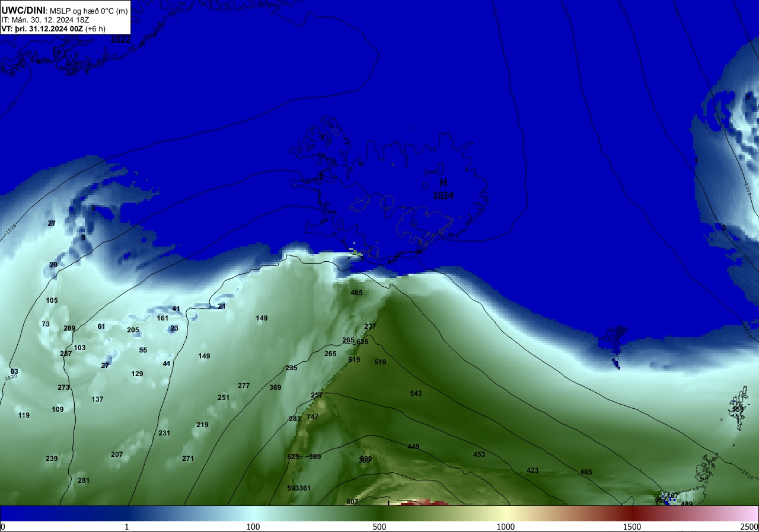Click the 543 height value
Viewport: 759px width, 532px height.
click(416, 393)
